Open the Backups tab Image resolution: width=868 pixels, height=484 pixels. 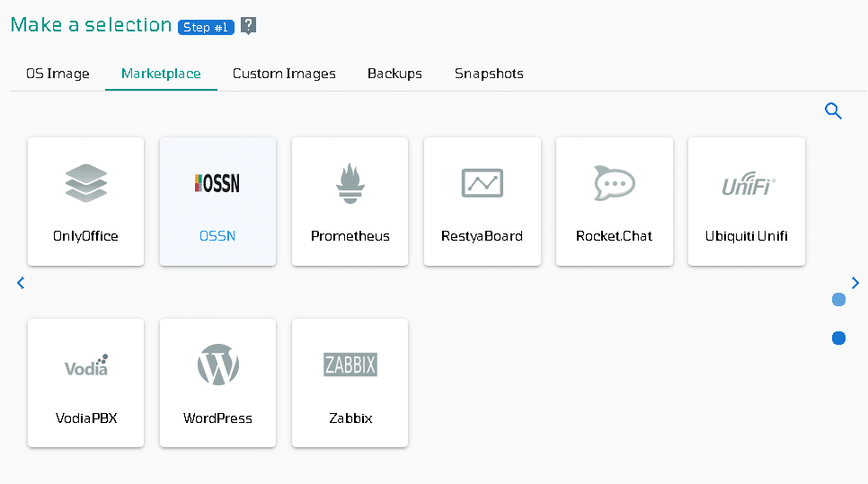[394, 74]
